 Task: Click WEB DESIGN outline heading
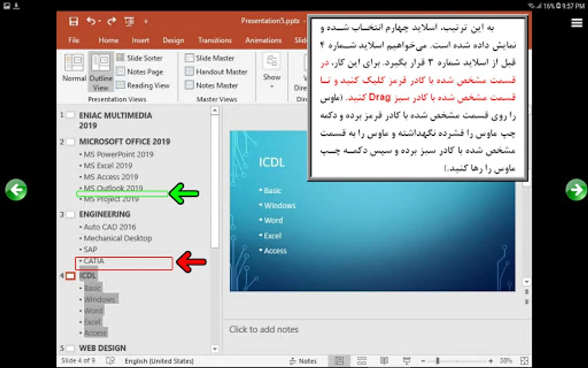102,348
